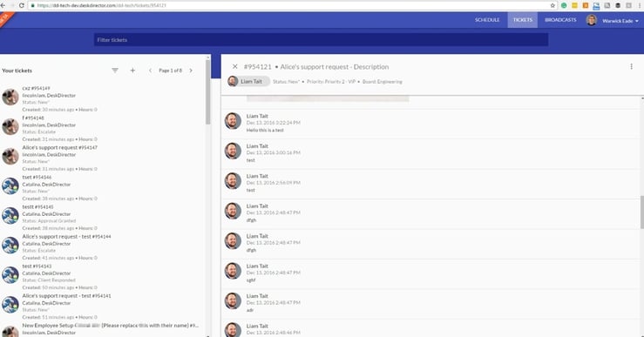Close ticket #954121 detail panel
The image size is (644, 337).
(235, 66)
